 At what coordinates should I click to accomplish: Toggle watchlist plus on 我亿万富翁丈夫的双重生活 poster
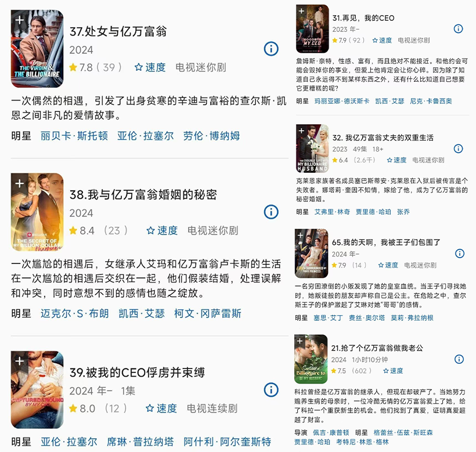301,131
